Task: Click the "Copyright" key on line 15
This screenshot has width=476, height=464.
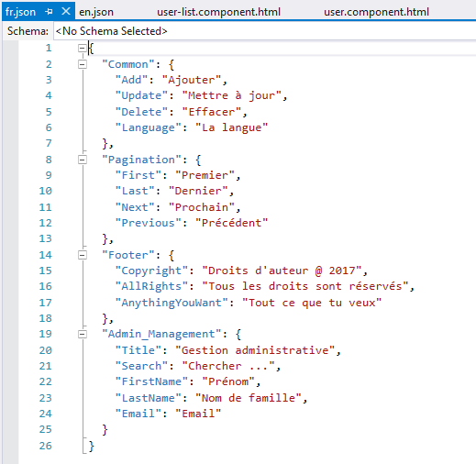Action: (x=151, y=271)
